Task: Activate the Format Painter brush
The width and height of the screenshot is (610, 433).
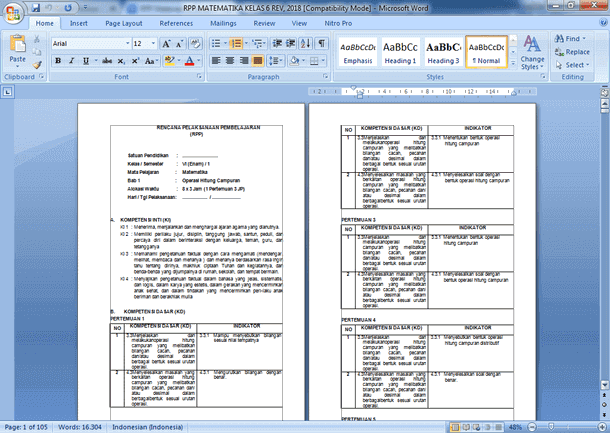Action: pyautogui.click(x=37, y=65)
